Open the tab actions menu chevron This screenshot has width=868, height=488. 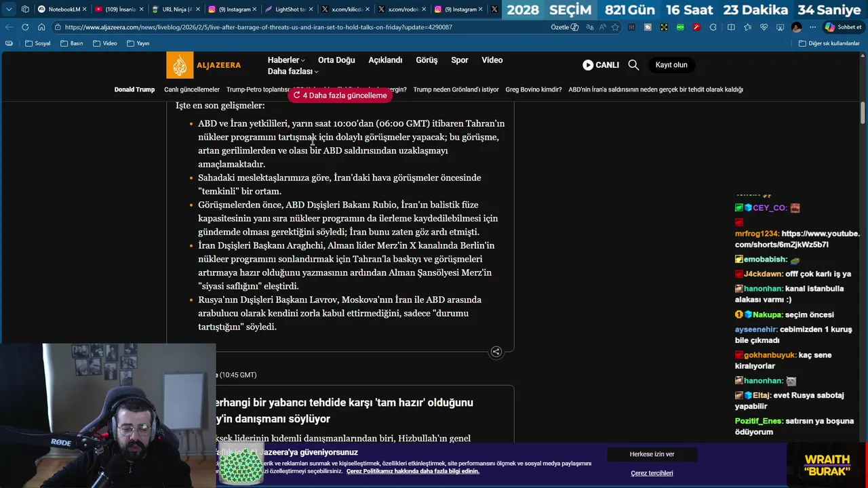(x=9, y=9)
